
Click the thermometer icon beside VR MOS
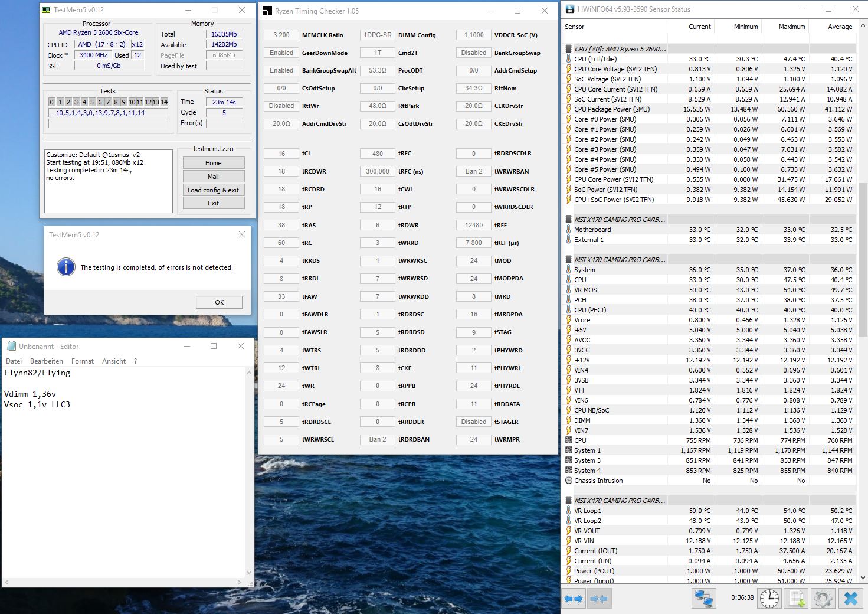pyautogui.click(x=569, y=290)
